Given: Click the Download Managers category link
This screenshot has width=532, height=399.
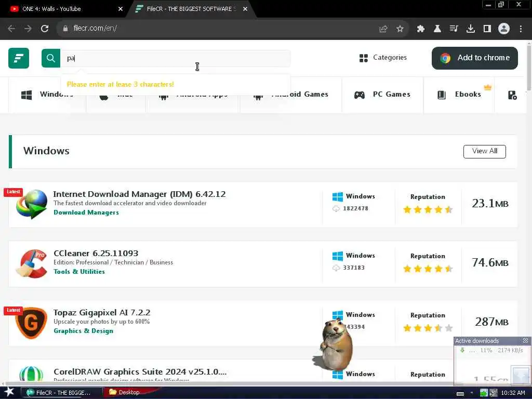Looking at the screenshot, I should click(86, 212).
